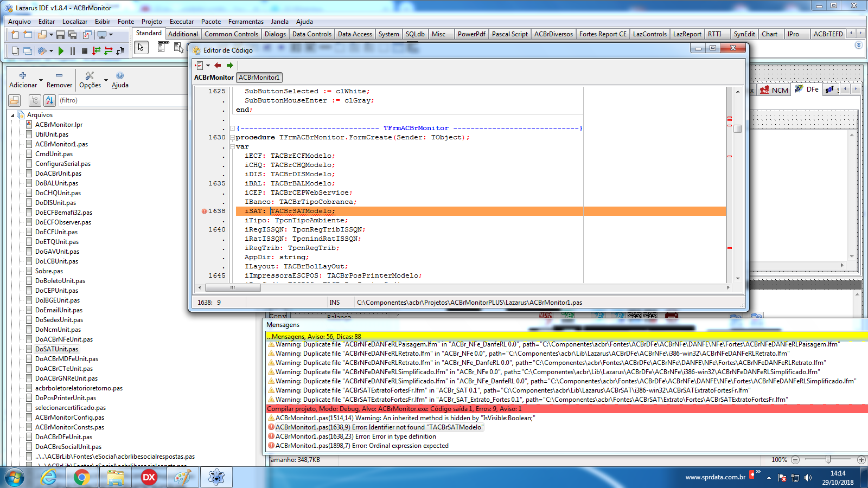
Task: Click the green Jump Forward arrow in editor
Action: coord(230,66)
